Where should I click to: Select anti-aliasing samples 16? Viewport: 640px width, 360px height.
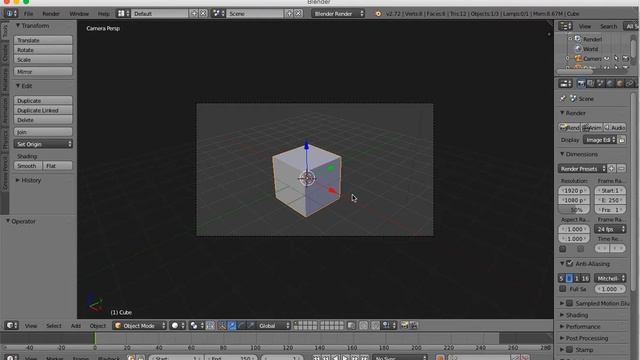(585, 278)
